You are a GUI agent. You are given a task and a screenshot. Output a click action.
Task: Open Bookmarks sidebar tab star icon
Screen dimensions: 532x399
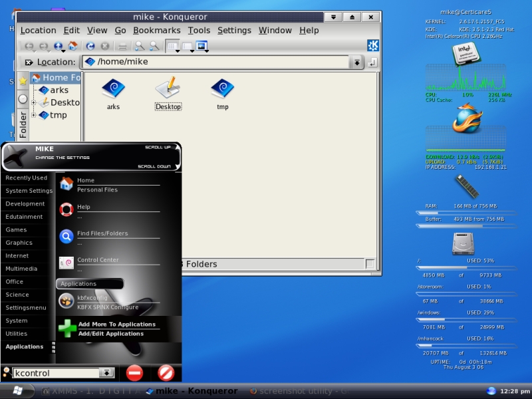coord(23,81)
